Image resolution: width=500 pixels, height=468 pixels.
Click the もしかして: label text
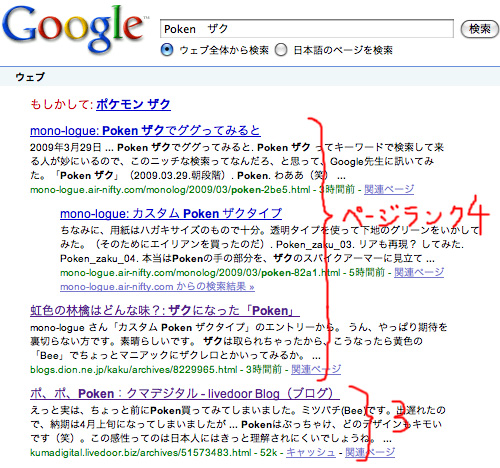[62, 105]
